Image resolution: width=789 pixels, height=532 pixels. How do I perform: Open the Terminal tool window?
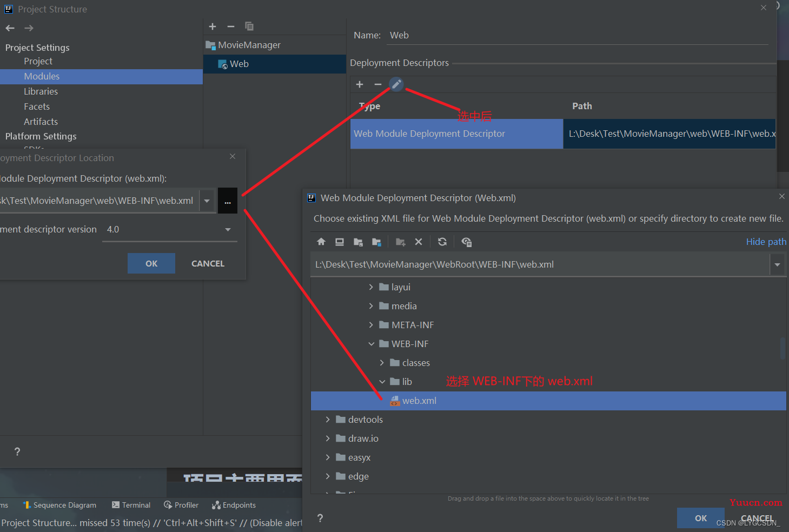coord(131,505)
